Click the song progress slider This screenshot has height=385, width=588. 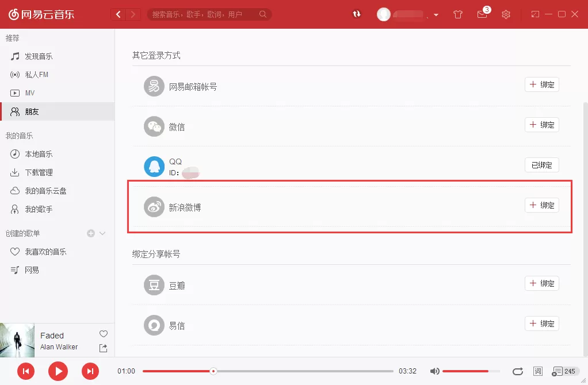tap(268, 371)
